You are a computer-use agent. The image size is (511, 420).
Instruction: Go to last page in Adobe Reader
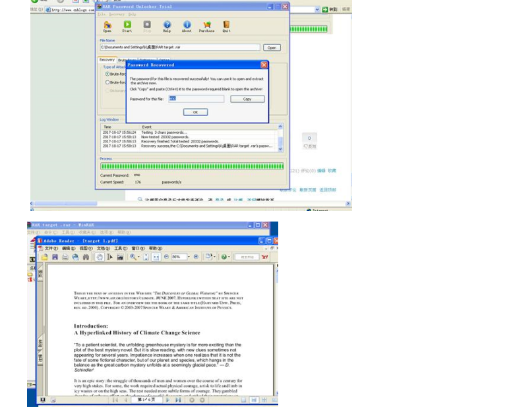[x=178, y=400]
